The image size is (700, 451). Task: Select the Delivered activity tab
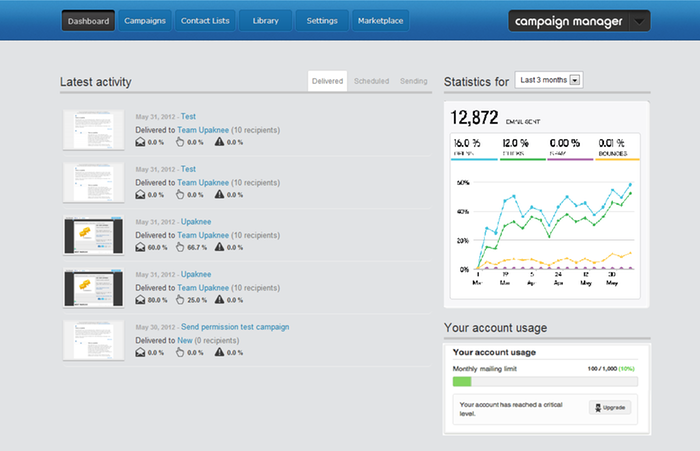click(x=327, y=81)
